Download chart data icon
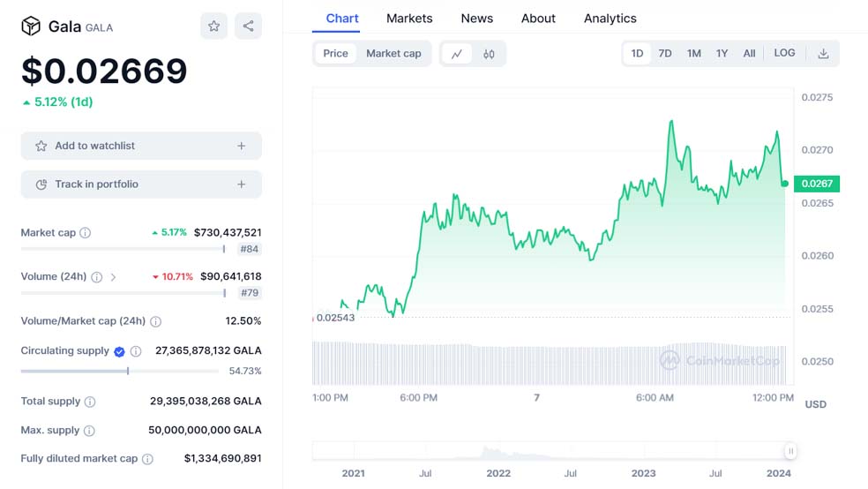Image resolution: width=868 pixels, height=489 pixels. 823,54
